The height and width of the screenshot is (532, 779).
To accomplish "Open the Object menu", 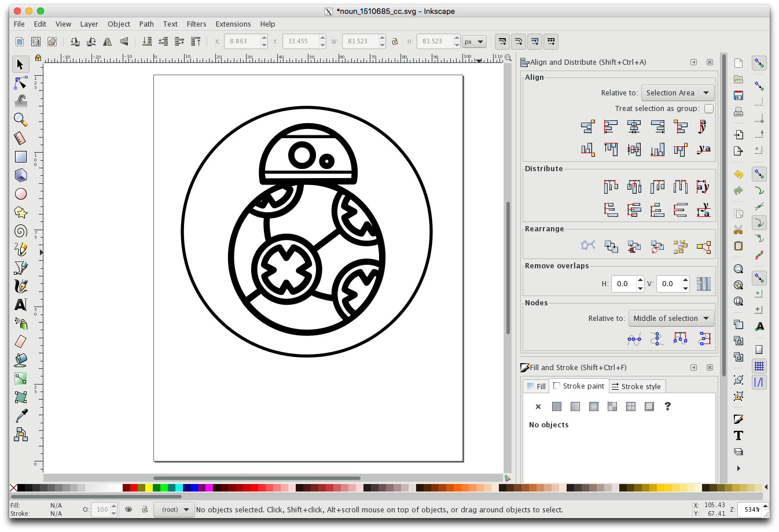I will pyautogui.click(x=119, y=24).
